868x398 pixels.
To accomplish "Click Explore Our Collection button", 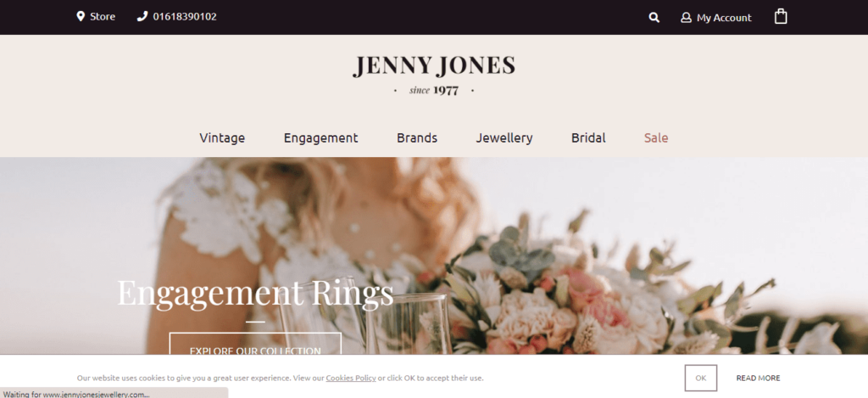I will pos(255,345).
